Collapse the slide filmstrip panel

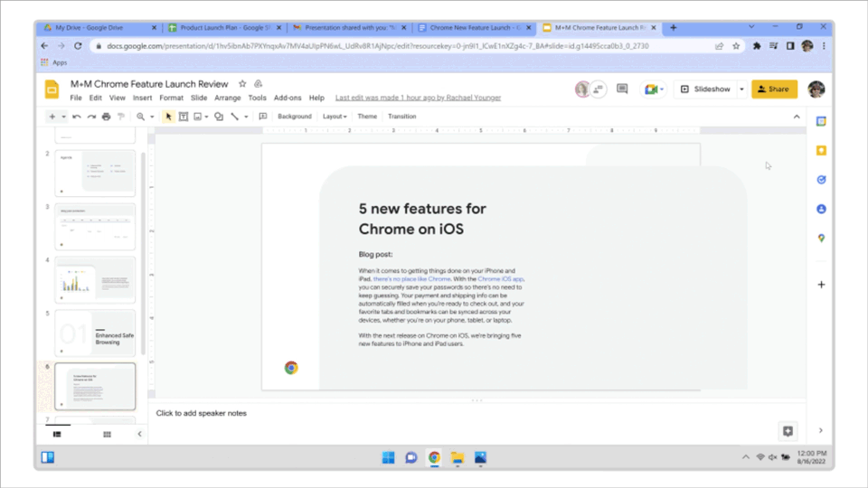tap(139, 435)
